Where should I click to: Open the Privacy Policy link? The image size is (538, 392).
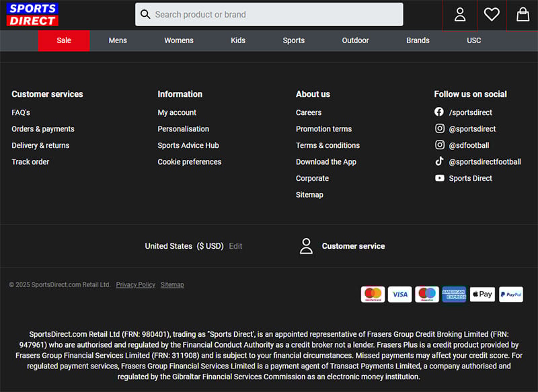pyautogui.click(x=136, y=284)
